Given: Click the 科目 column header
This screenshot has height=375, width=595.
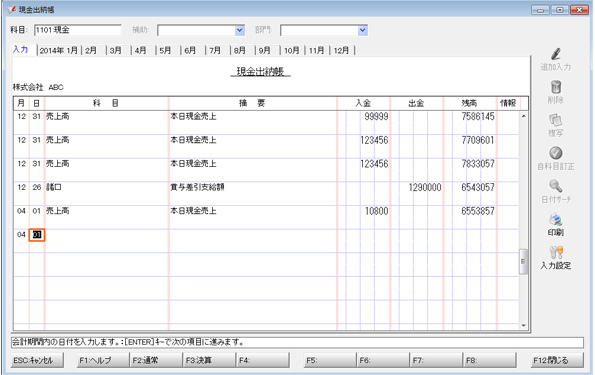Looking at the screenshot, I should click(106, 103).
